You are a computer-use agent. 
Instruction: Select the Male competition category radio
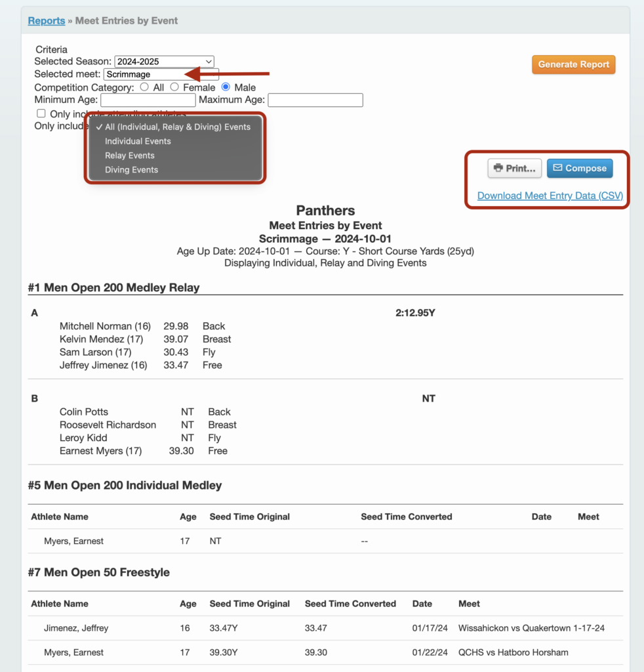[x=226, y=87]
